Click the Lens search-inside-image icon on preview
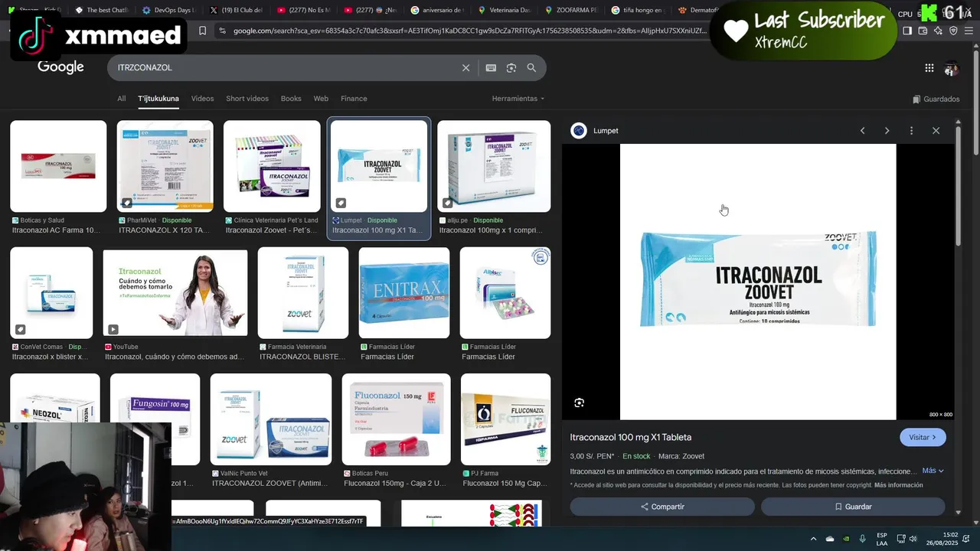 click(579, 403)
